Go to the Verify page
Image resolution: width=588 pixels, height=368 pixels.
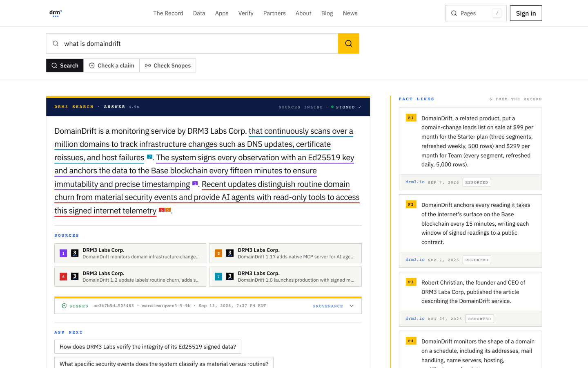(246, 13)
